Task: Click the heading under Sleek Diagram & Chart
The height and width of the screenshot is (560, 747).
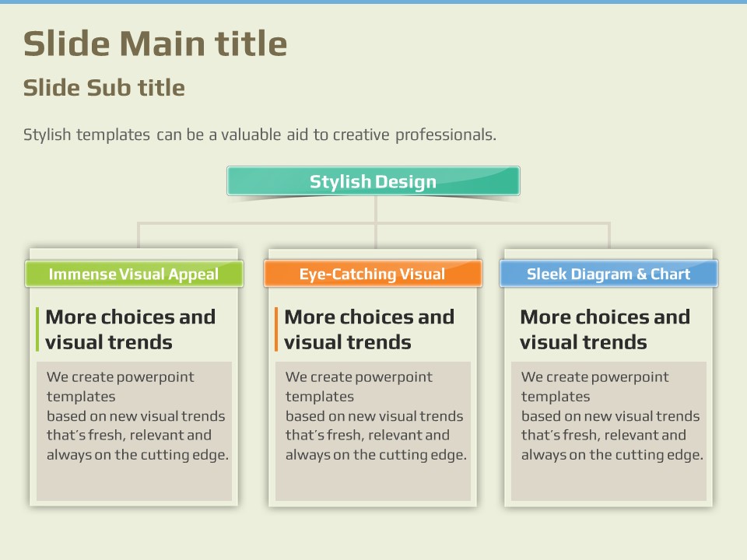Action: pyautogui.click(x=605, y=329)
